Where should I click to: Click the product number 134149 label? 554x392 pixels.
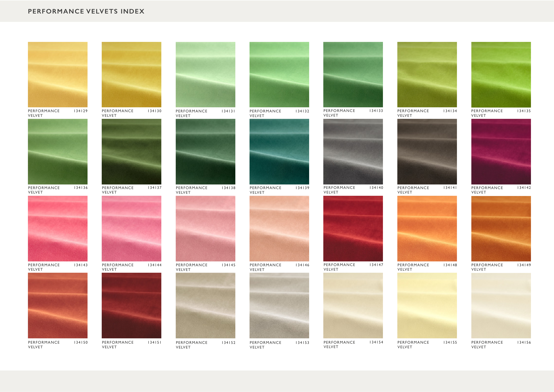pyautogui.click(x=524, y=265)
